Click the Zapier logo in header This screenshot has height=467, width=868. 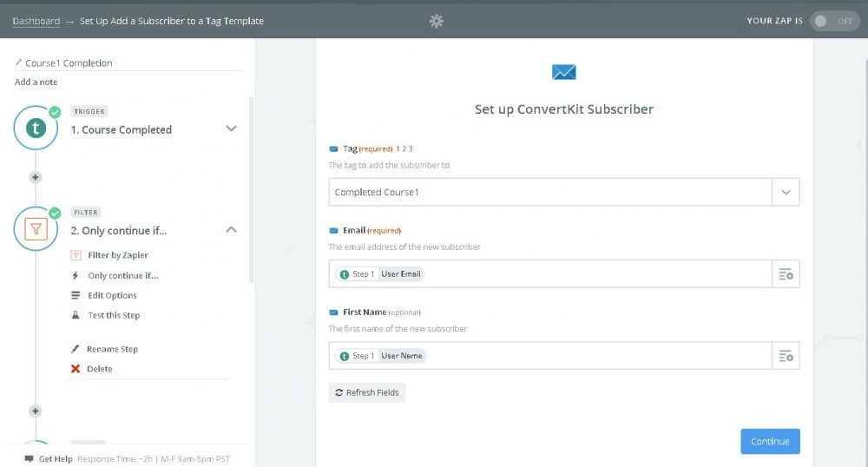coord(437,21)
